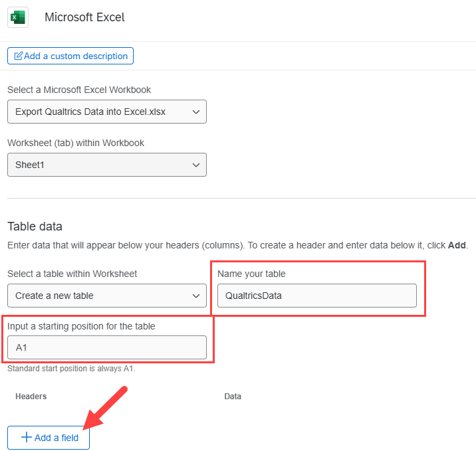Viewport: 476px width, 451px height.
Task: Click the Standard start position hint text
Action: coord(71,369)
